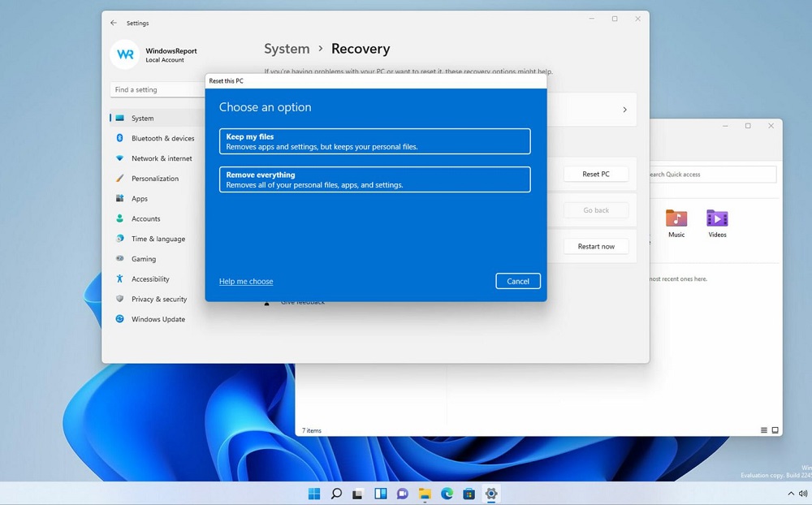The height and width of the screenshot is (505, 812).
Task: Show hidden icons tray chevron
Action: 791,494
